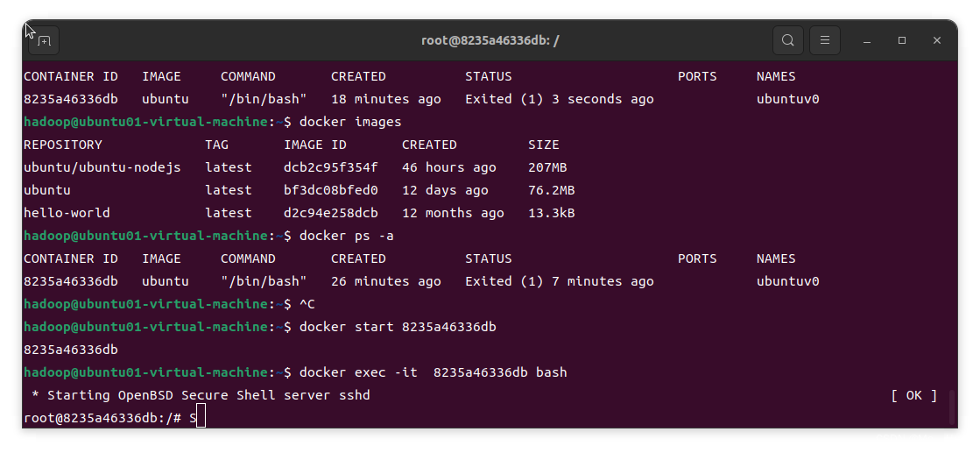Click '18 minutes ago' created value
The width and height of the screenshot is (980, 453).
tap(385, 99)
